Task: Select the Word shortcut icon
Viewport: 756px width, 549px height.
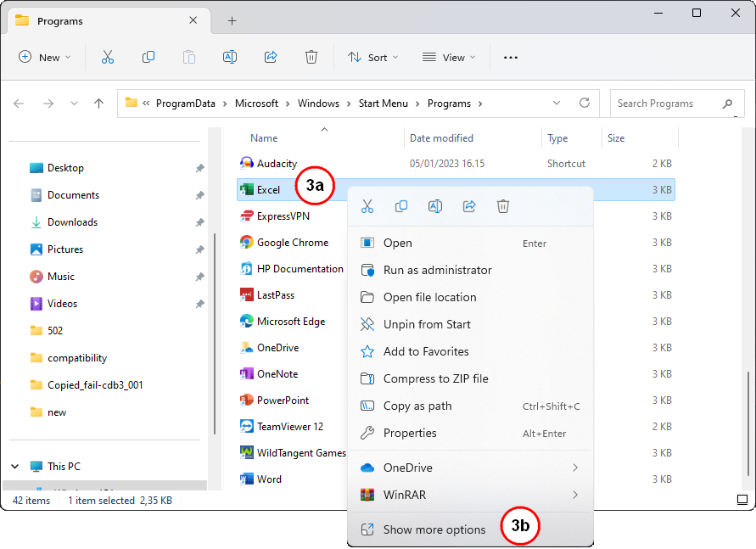Action: click(x=246, y=479)
